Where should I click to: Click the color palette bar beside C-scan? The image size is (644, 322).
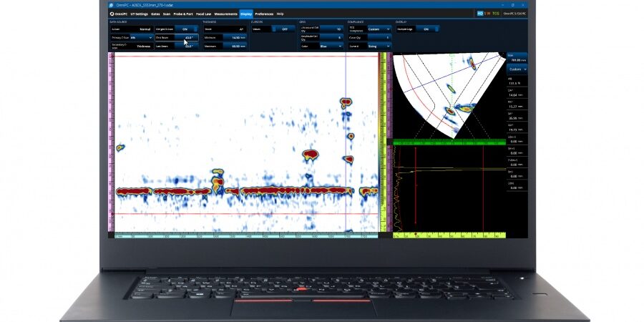coord(112,143)
